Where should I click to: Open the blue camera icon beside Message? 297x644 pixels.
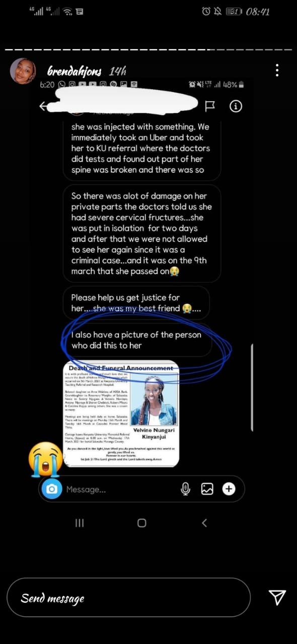coord(51,489)
